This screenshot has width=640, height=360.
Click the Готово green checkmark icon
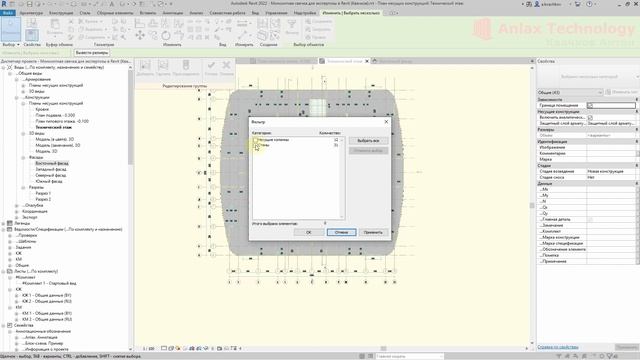pos(211,65)
